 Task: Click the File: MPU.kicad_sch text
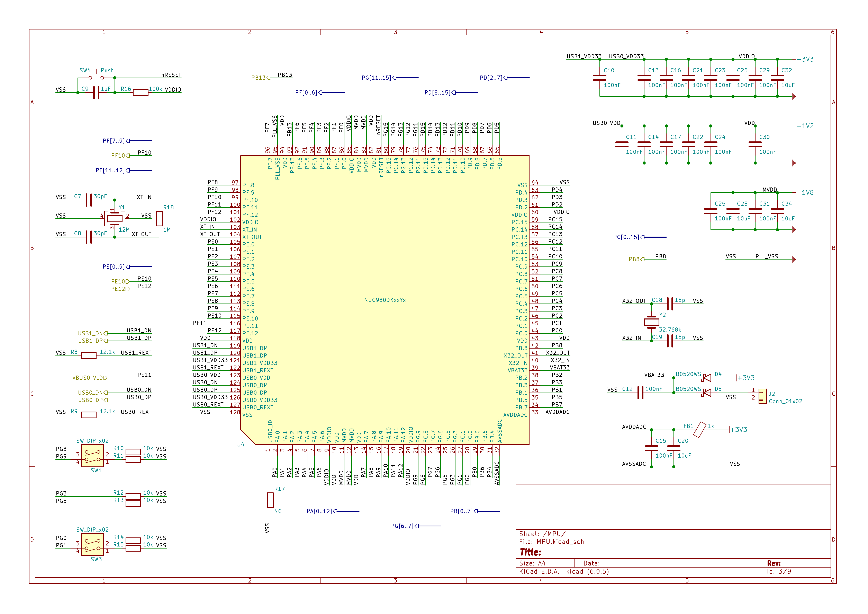(552, 542)
